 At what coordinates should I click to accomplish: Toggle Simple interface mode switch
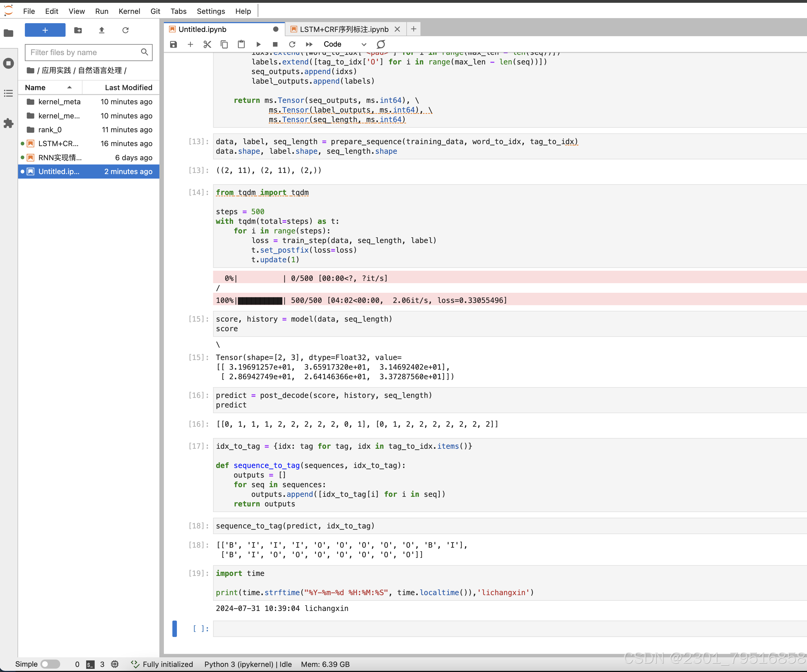coord(50,664)
